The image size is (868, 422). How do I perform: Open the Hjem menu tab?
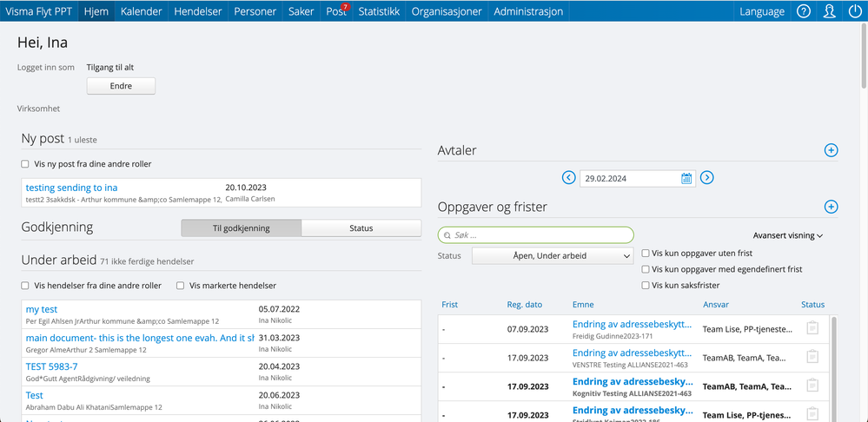[x=96, y=11]
